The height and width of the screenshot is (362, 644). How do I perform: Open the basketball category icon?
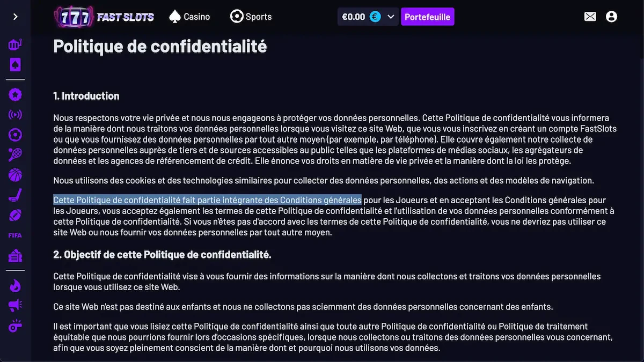15,174
